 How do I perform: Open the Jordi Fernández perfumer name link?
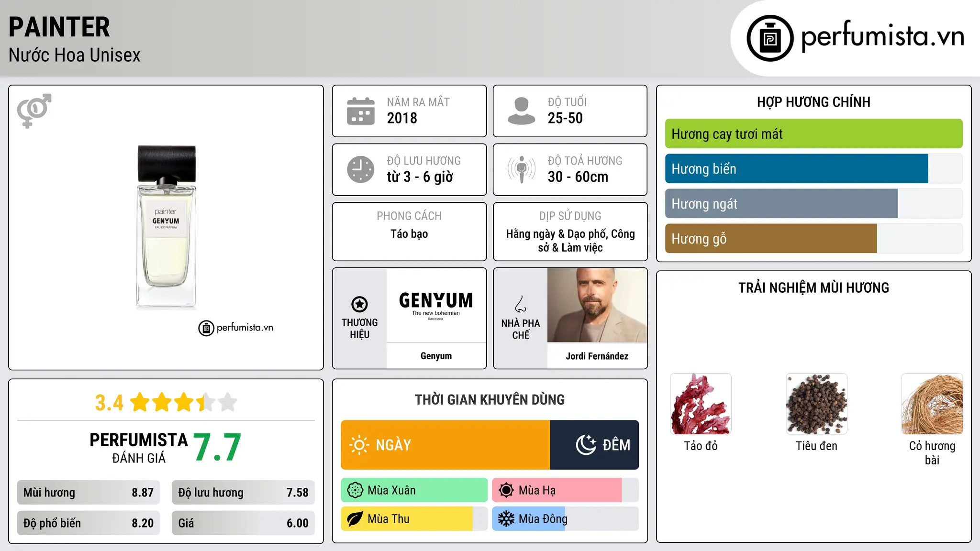(597, 356)
